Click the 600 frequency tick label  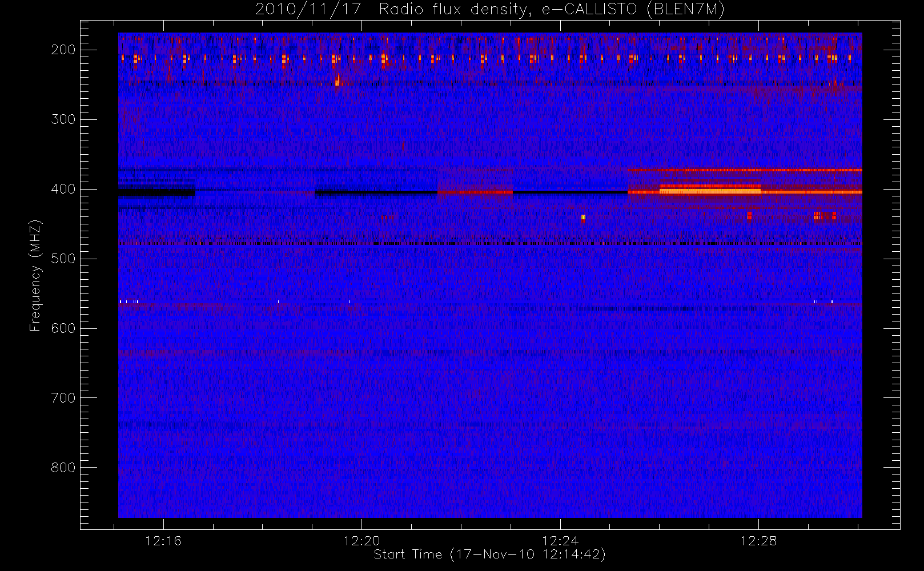[63, 328]
